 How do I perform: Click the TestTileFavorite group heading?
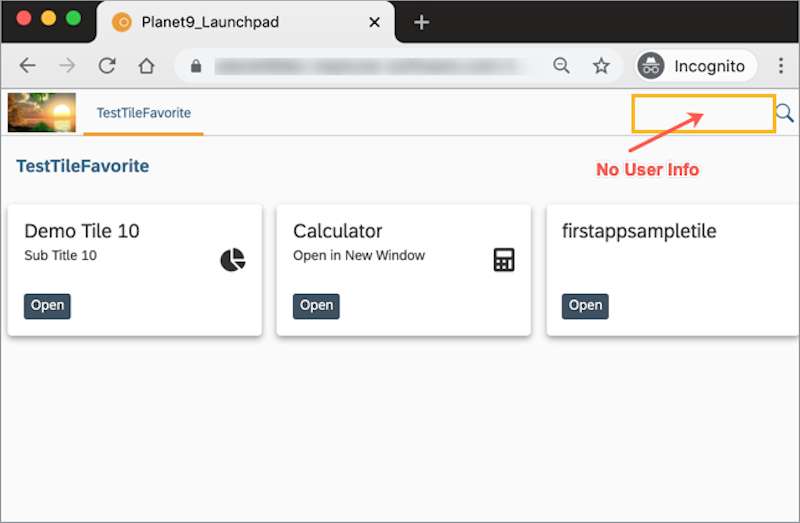[83, 166]
